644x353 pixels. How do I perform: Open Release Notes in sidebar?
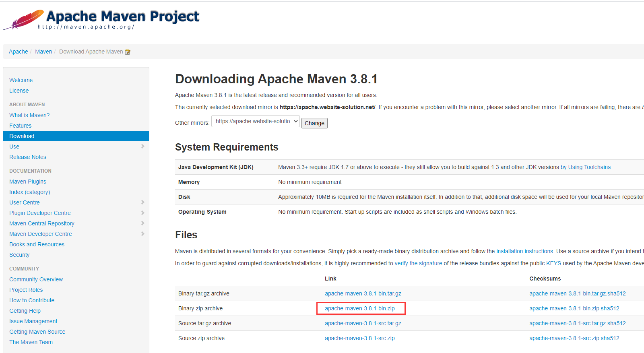tap(28, 157)
